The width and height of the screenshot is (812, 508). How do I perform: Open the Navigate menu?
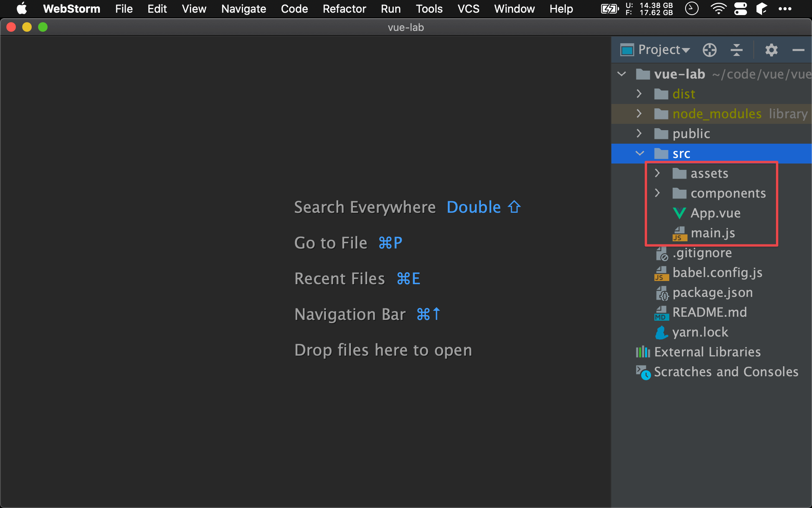coord(243,9)
